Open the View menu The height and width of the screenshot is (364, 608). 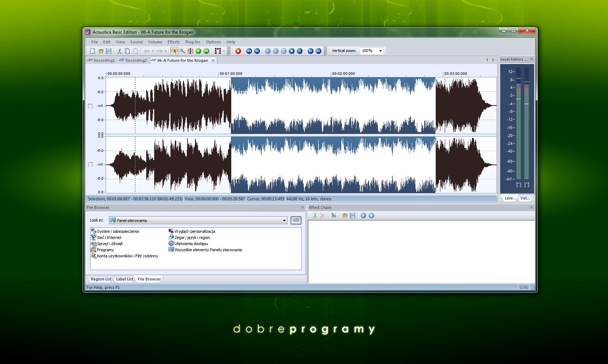(x=120, y=42)
